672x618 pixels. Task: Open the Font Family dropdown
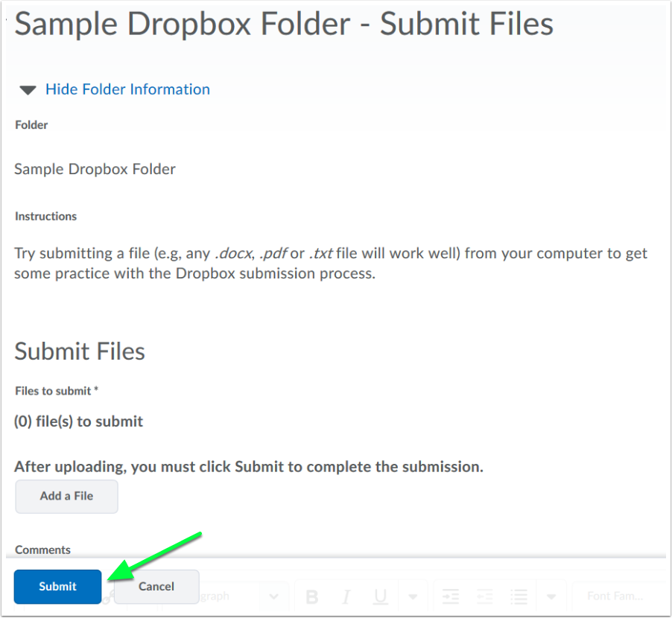coord(621,596)
